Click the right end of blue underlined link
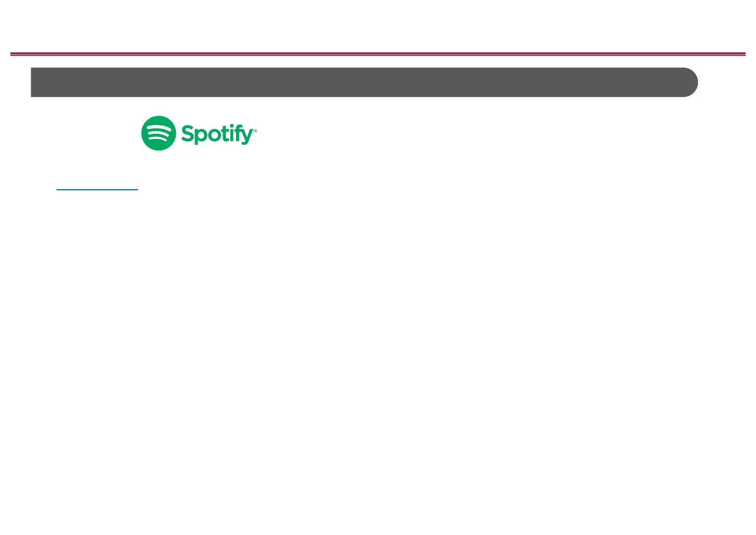 (x=136, y=190)
